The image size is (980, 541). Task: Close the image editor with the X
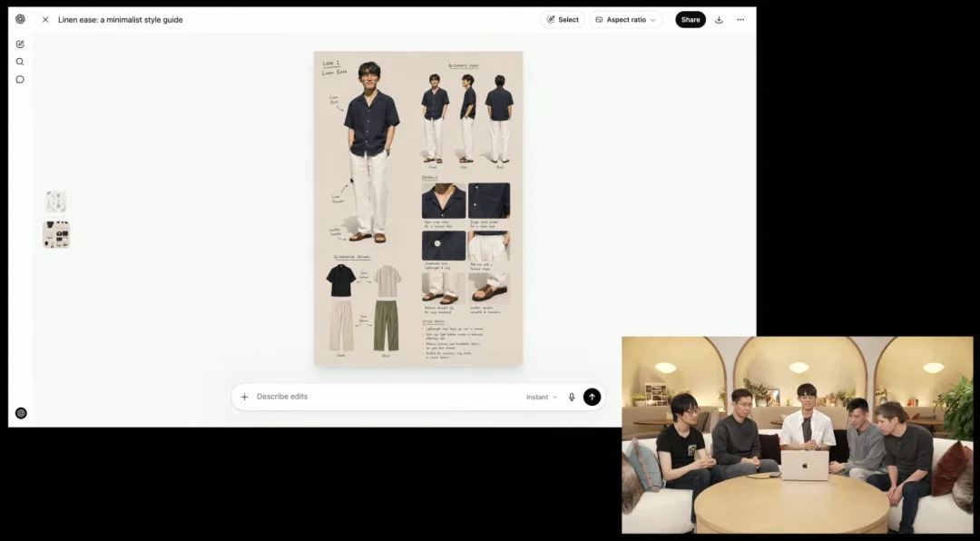(45, 19)
